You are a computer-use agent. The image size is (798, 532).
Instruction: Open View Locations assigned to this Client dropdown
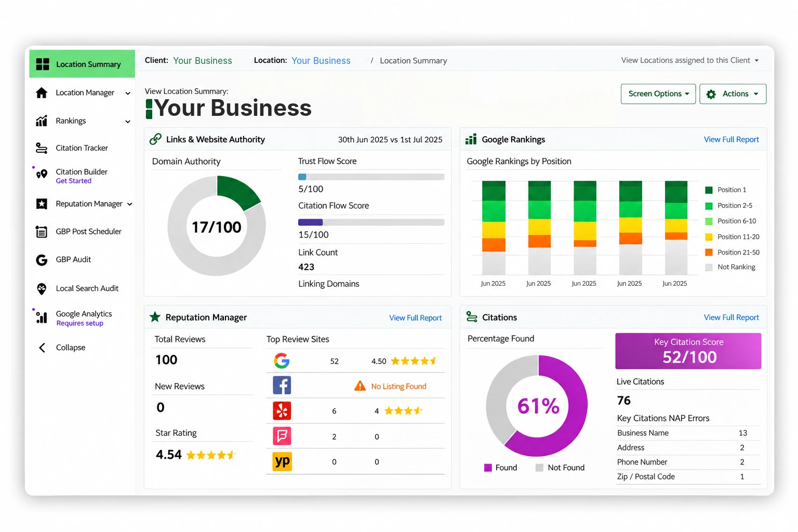pyautogui.click(x=690, y=60)
